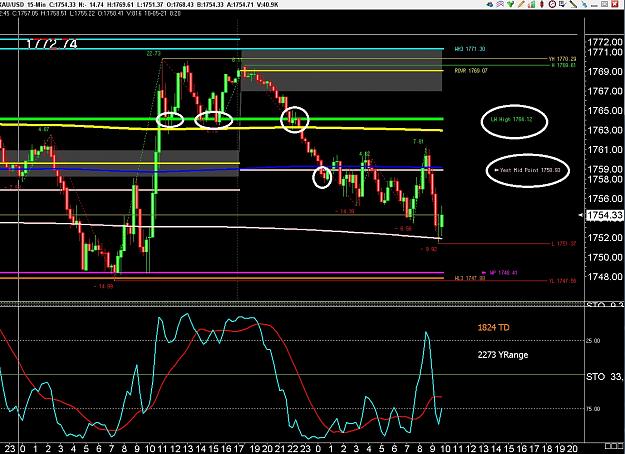This screenshot has height=454, width=625.
Task: Click the 1765.00 price axis label
Action: tap(604, 110)
